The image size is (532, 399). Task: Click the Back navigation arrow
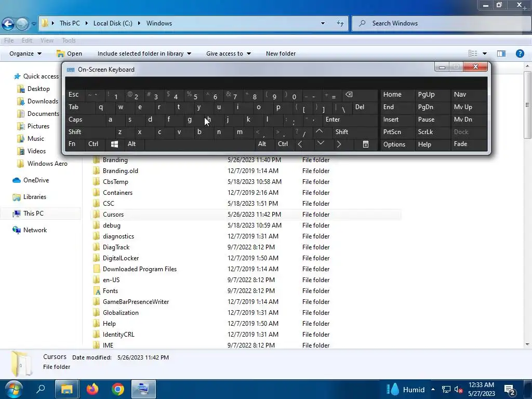[x=8, y=24]
